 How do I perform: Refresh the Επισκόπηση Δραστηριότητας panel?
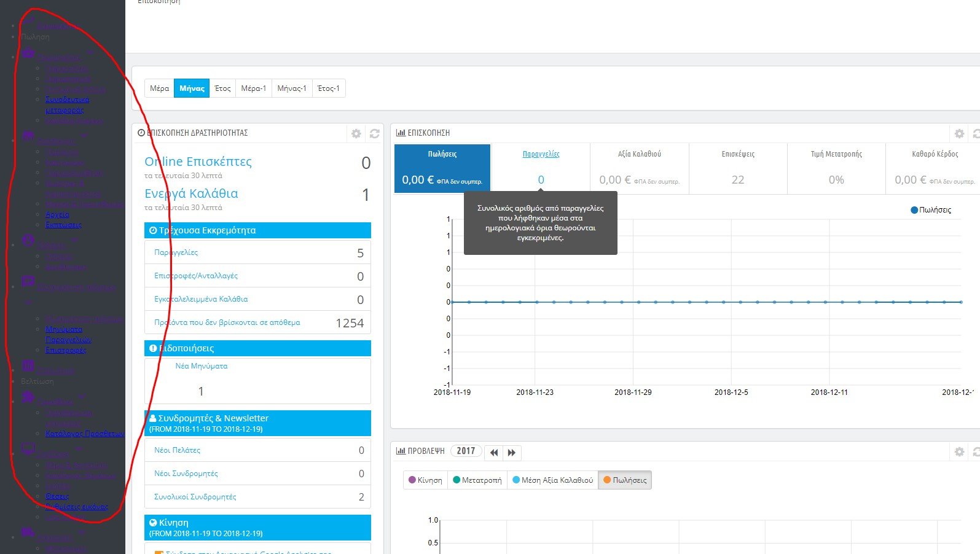pyautogui.click(x=374, y=133)
